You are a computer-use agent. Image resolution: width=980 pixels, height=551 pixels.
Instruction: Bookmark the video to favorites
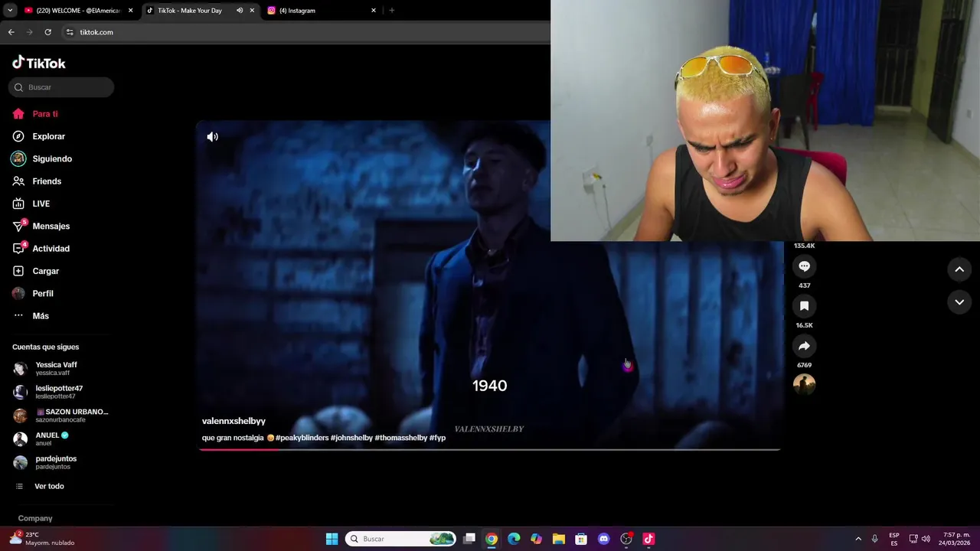coord(804,306)
